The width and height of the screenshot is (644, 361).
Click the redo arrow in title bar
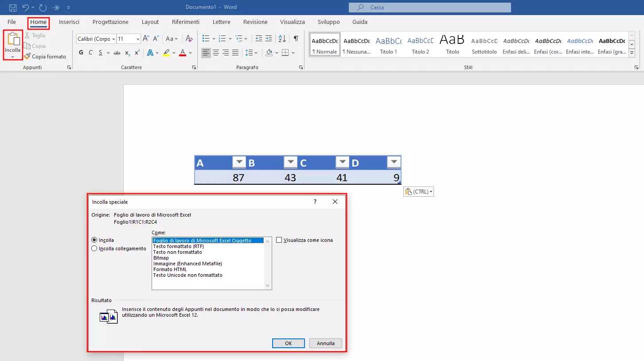click(x=43, y=7)
